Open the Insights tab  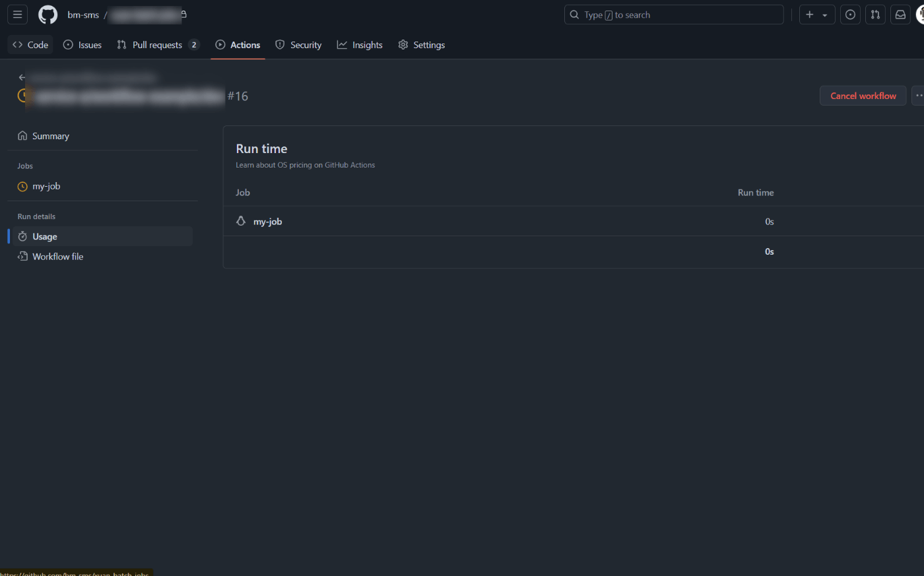point(360,45)
